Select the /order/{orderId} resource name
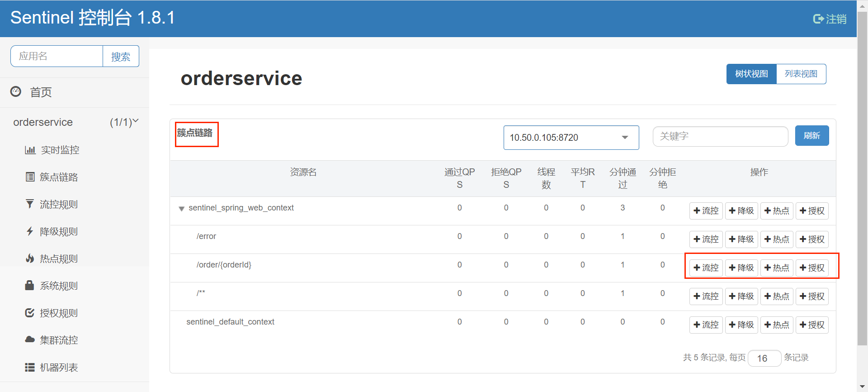Viewport: 868px width, 392px height. pyautogui.click(x=224, y=265)
